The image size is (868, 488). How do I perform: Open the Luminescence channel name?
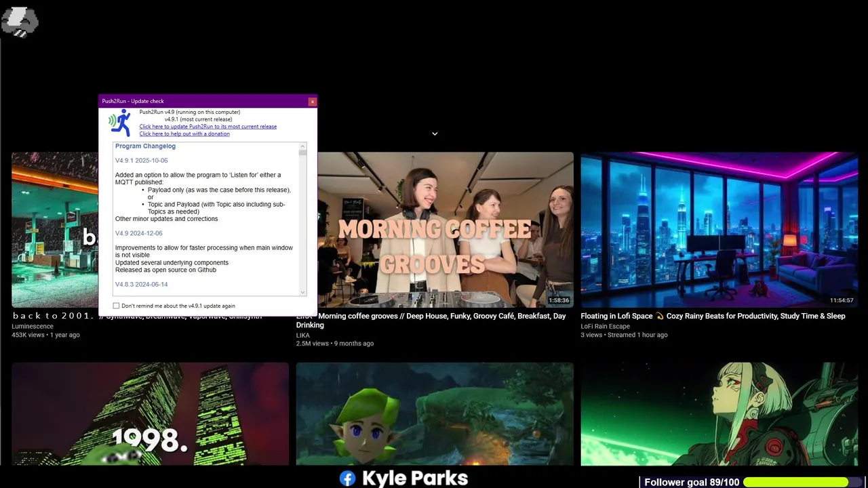point(33,326)
